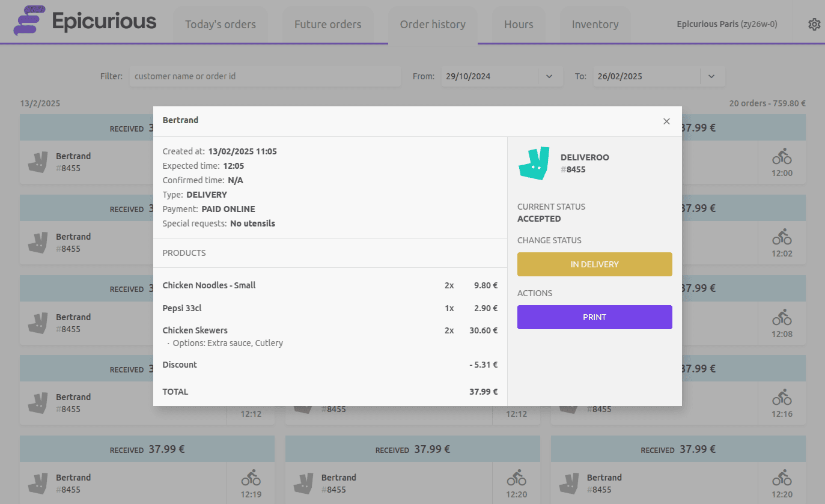825x504 pixels.
Task: Click the DELIVEROO platform name in the dialog
Action: coord(585,157)
